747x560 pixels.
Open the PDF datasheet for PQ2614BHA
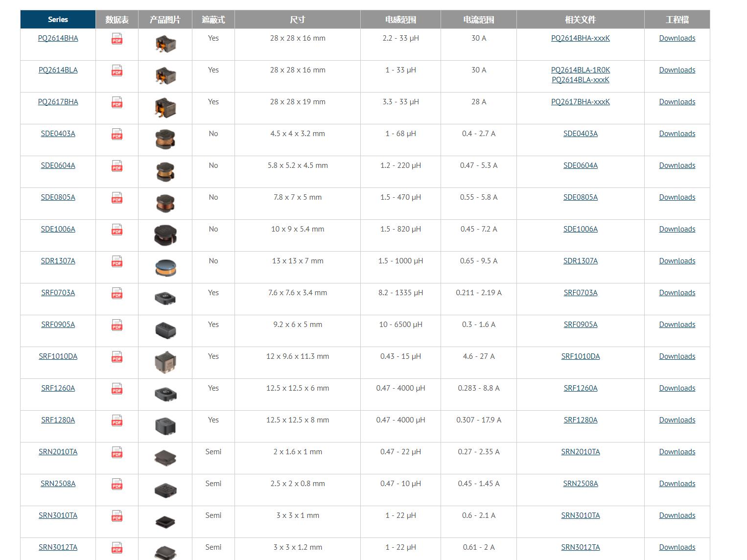117,39
